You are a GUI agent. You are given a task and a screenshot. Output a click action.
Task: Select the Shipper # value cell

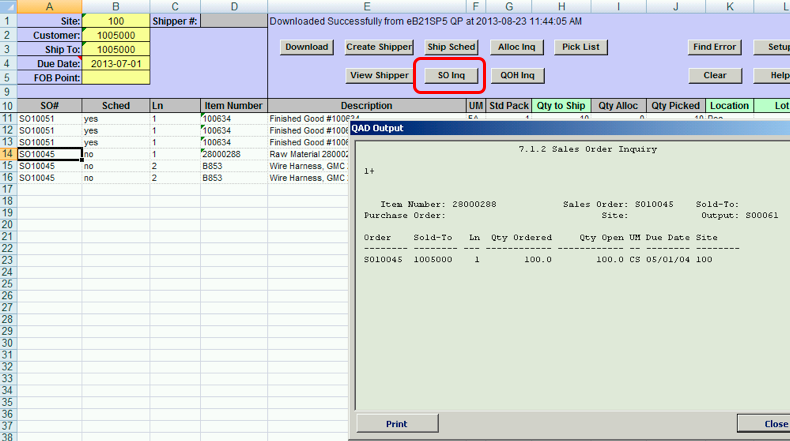pos(234,21)
